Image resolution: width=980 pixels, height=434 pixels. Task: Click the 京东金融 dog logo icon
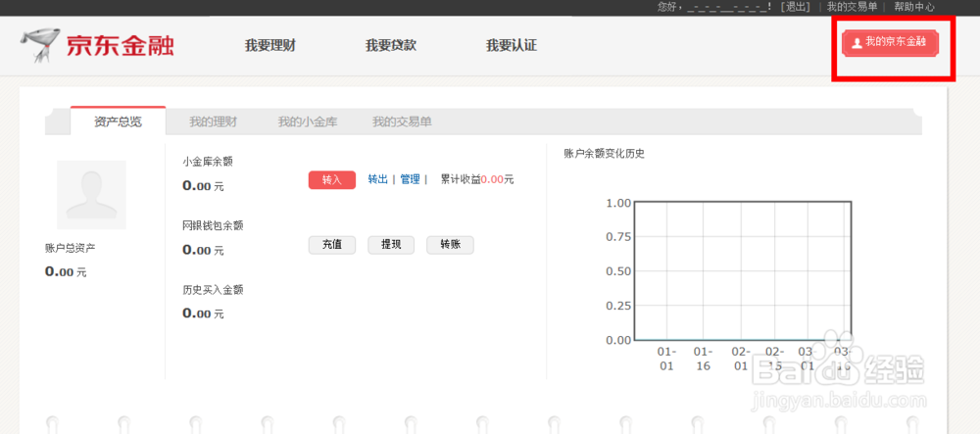[x=40, y=45]
